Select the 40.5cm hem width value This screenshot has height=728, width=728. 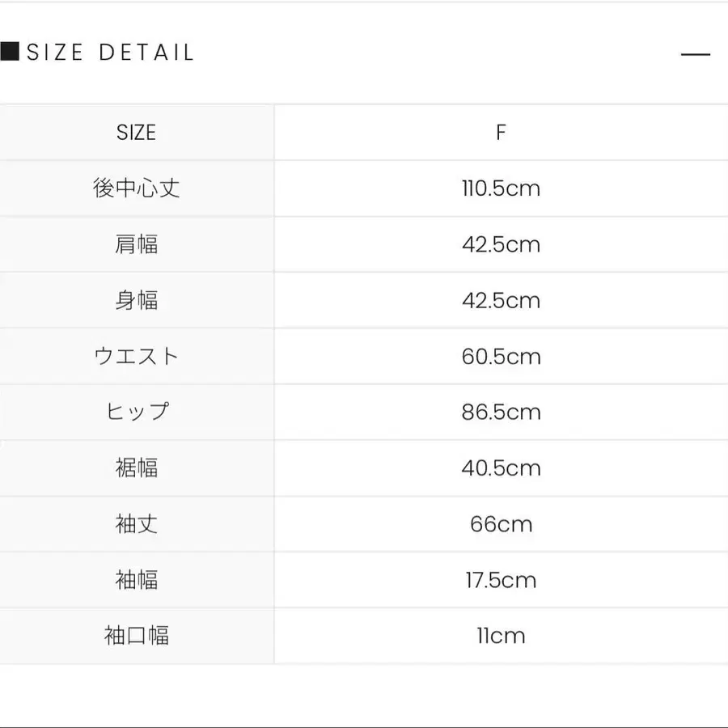pyautogui.click(x=501, y=468)
